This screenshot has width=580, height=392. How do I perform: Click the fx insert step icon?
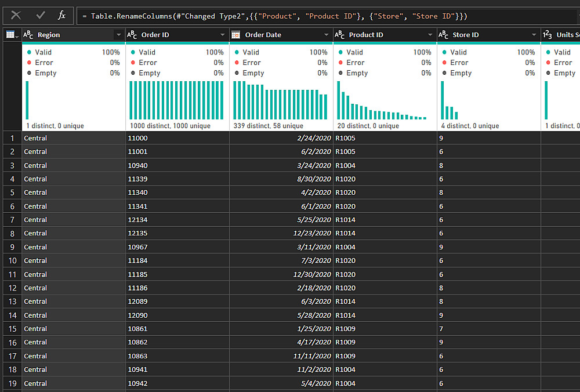(62, 16)
